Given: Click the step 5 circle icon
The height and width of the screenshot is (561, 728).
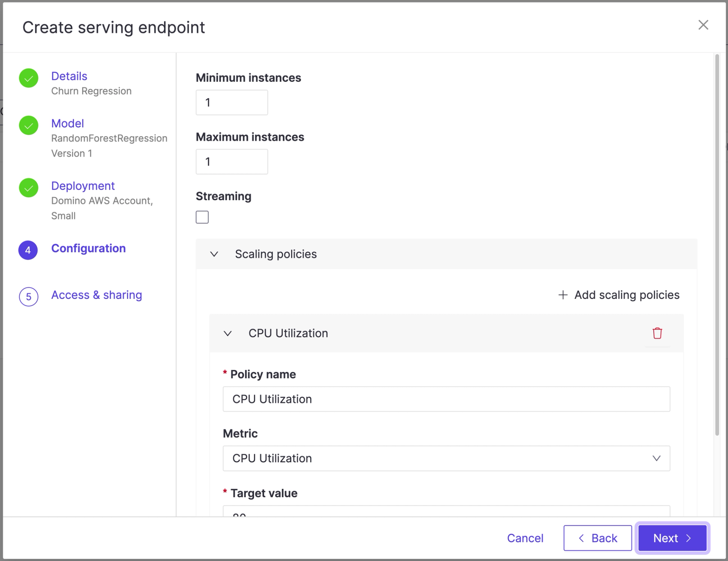Looking at the screenshot, I should pyautogui.click(x=29, y=297).
